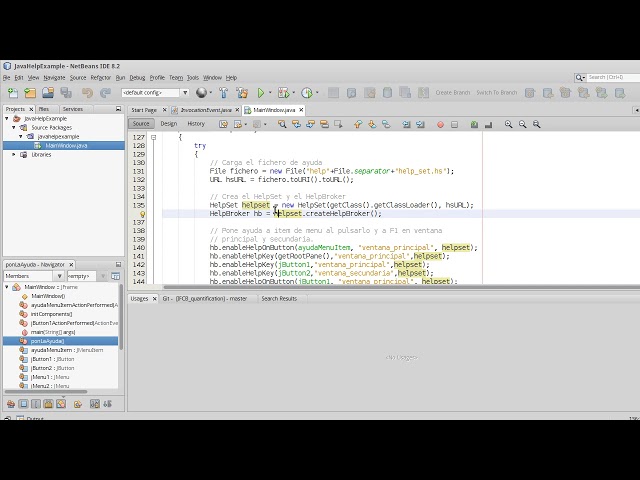Toggle Show Inner Classes filter in the Navigator
The width and height of the screenshot is (640, 480).
click(x=61, y=404)
